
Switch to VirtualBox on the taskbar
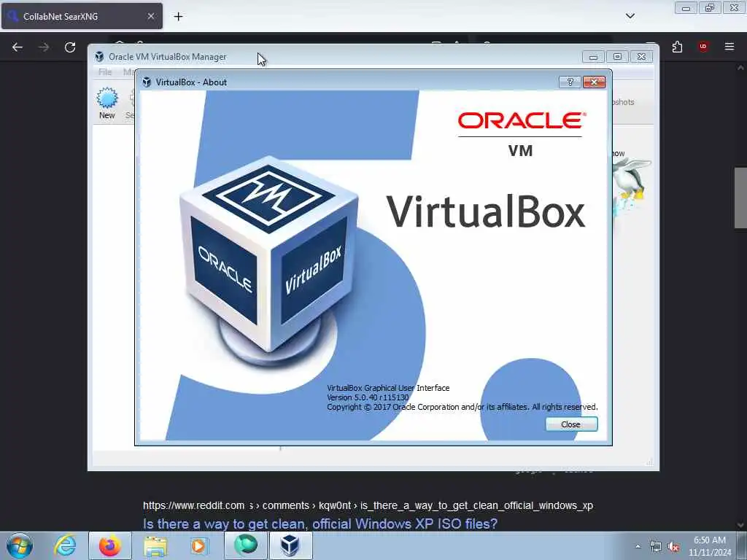tap(290, 545)
